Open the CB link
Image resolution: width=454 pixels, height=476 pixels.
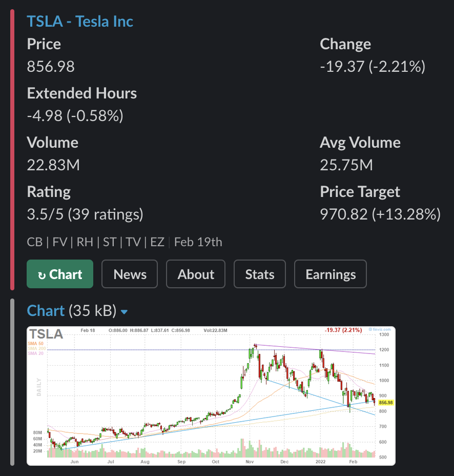[x=35, y=242]
